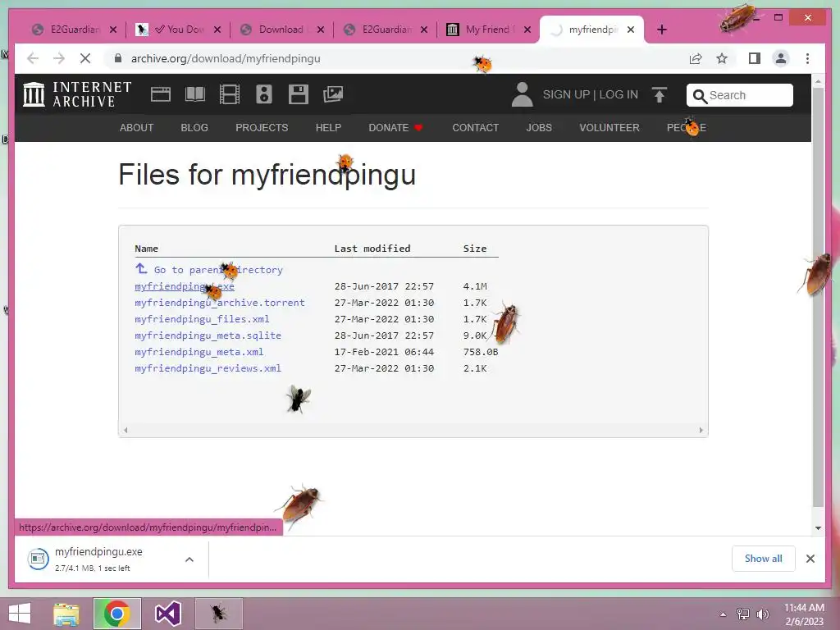Close the My Friend tab
840x630 pixels.
527,30
